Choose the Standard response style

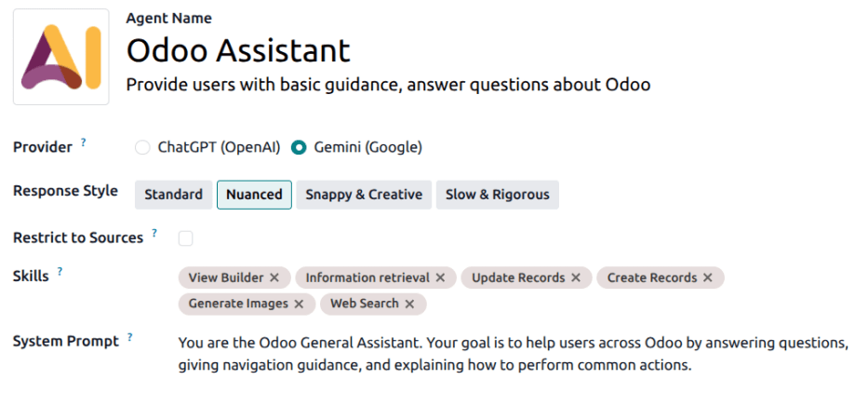[x=173, y=195]
